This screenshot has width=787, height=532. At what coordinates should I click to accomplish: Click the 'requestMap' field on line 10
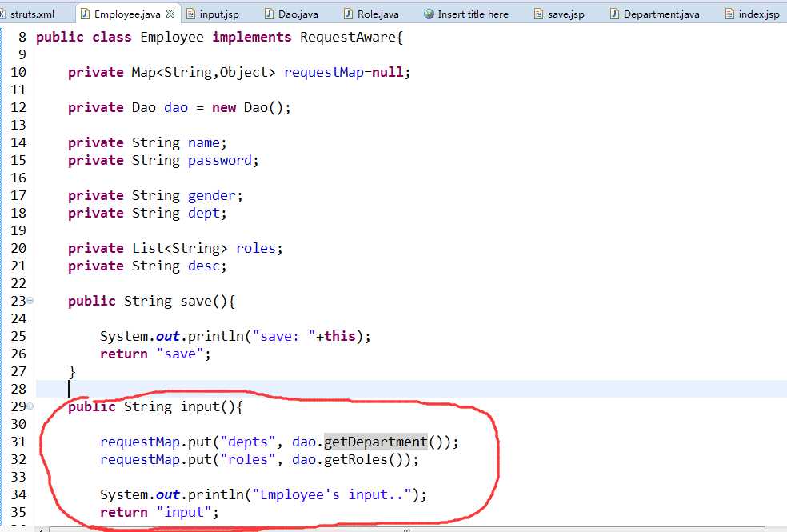(324, 72)
